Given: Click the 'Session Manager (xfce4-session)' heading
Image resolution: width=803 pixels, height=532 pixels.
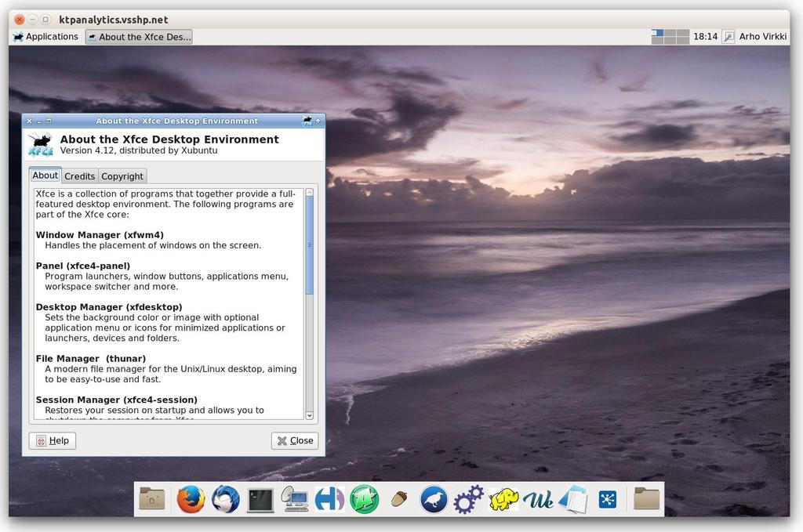Looking at the screenshot, I should pos(117,400).
